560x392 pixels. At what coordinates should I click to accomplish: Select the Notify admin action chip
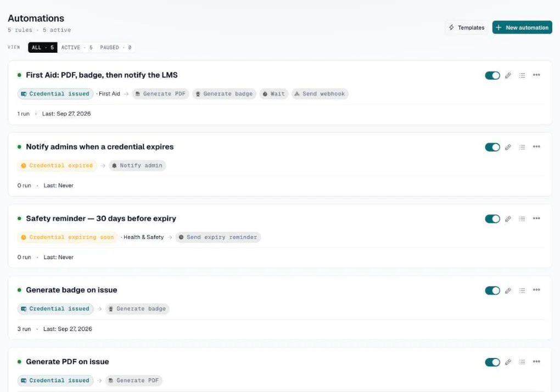(x=137, y=166)
